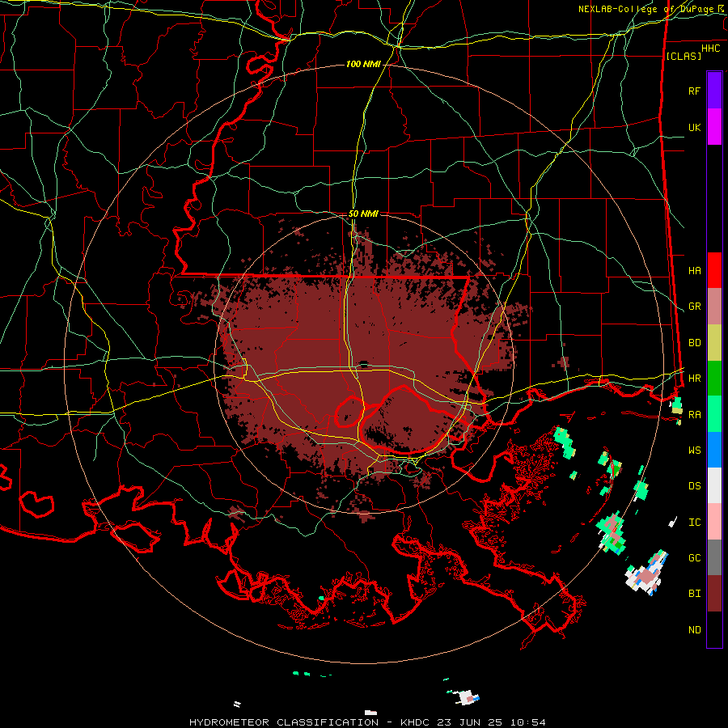This screenshot has height=728, width=728.
Task: Click the GR legend label
Action: (694, 307)
